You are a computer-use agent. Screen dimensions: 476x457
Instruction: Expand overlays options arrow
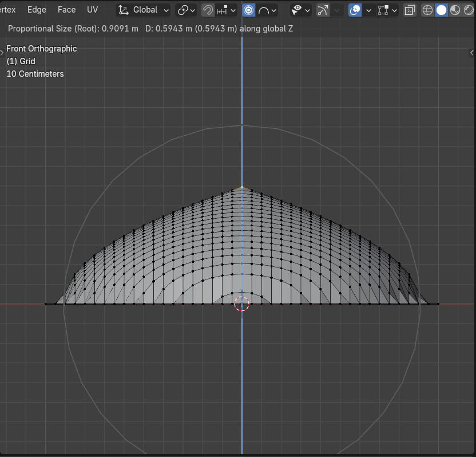pos(368,10)
